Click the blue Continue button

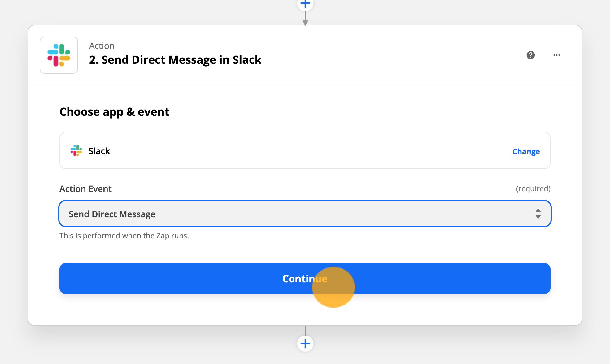(305, 279)
